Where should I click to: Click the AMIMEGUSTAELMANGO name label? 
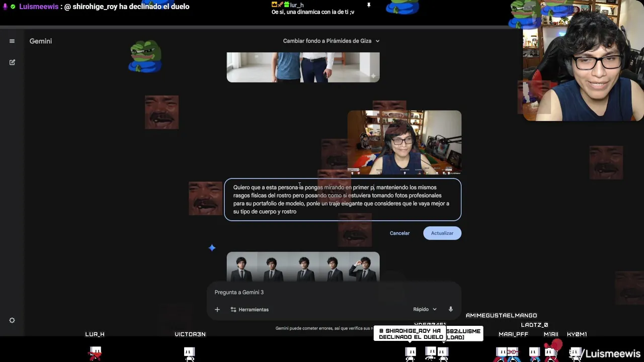[x=501, y=316]
